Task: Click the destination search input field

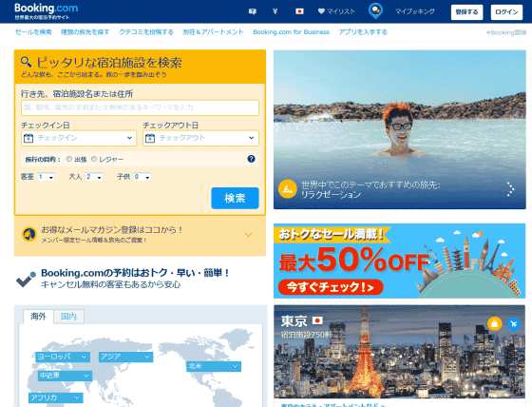Action: pyautogui.click(x=140, y=107)
